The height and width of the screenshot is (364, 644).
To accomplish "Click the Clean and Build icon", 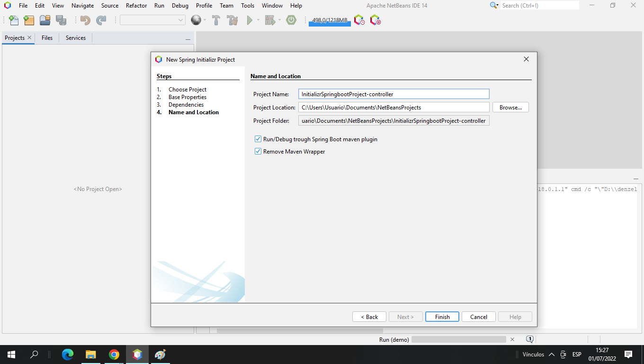I will [x=232, y=20].
